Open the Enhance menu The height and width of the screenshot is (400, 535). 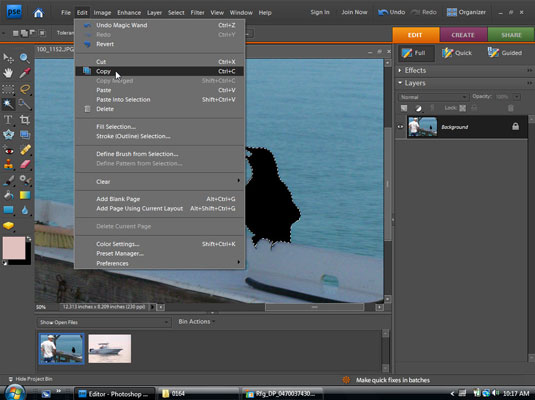click(129, 13)
